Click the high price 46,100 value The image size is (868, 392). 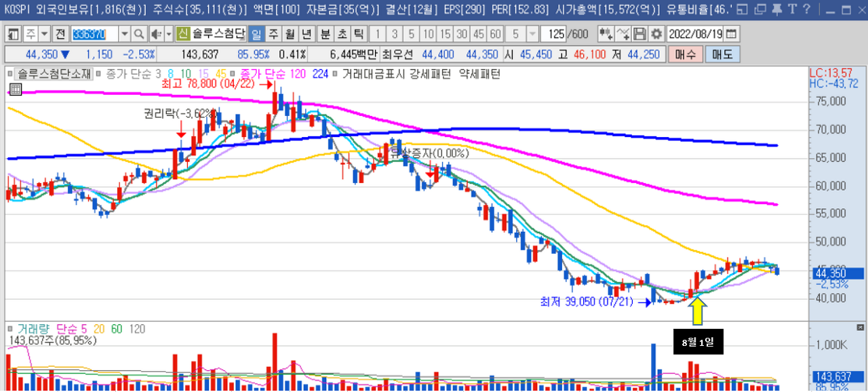click(589, 54)
